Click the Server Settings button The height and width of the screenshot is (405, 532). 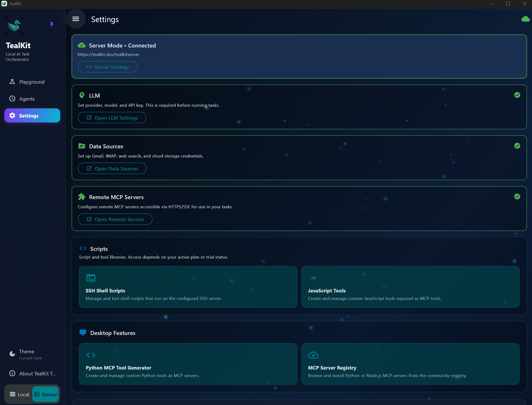pos(107,67)
